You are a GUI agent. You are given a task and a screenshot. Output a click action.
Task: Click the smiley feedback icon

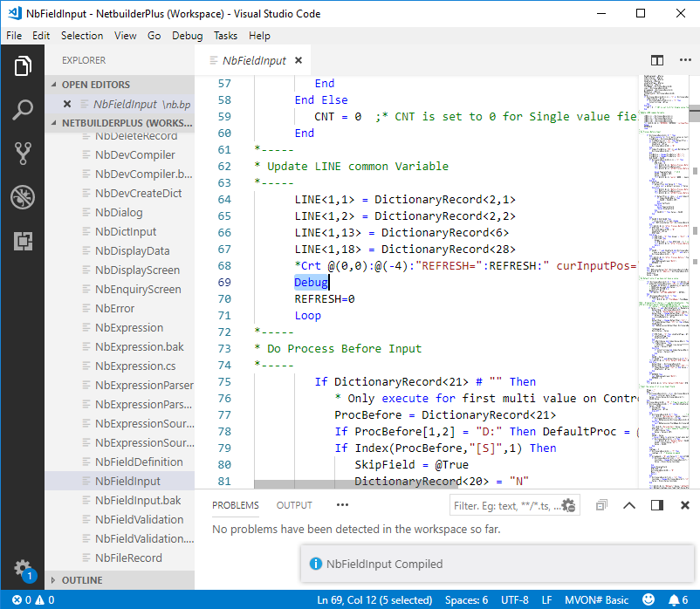(x=649, y=599)
